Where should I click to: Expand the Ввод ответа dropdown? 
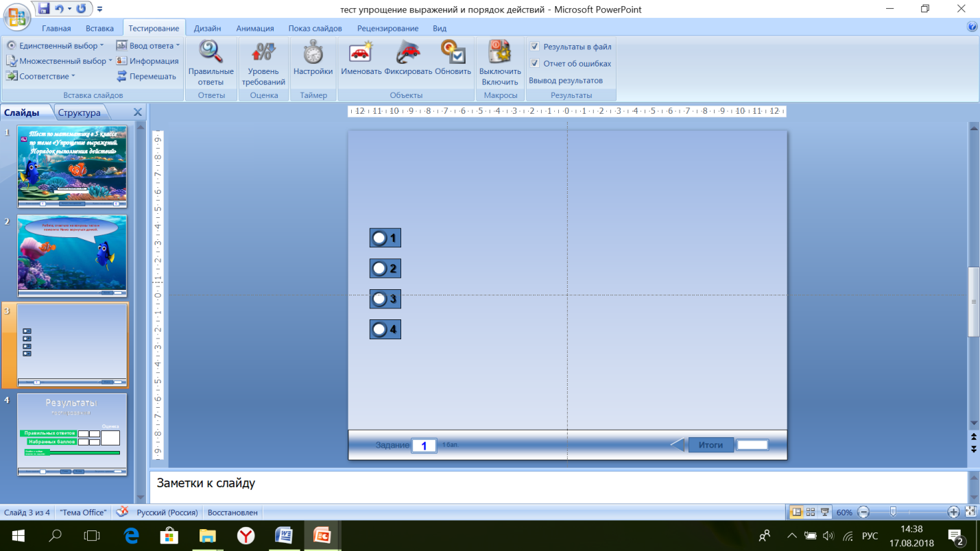click(x=178, y=46)
